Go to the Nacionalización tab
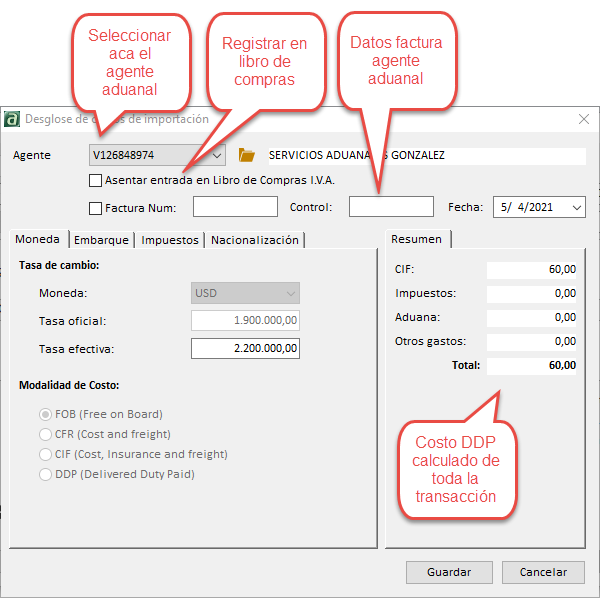This screenshot has width=600, height=598. point(254,240)
